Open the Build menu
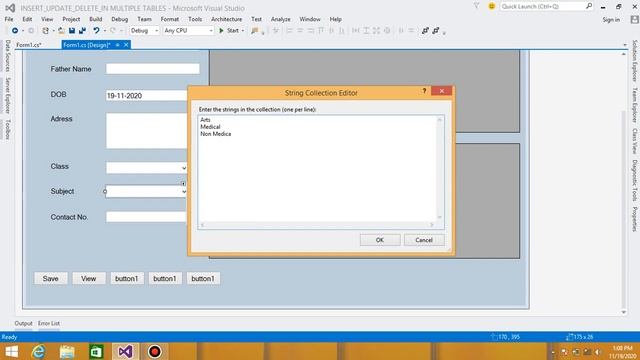The width and height of the screenshot is (640, 360). pos(96,19)
